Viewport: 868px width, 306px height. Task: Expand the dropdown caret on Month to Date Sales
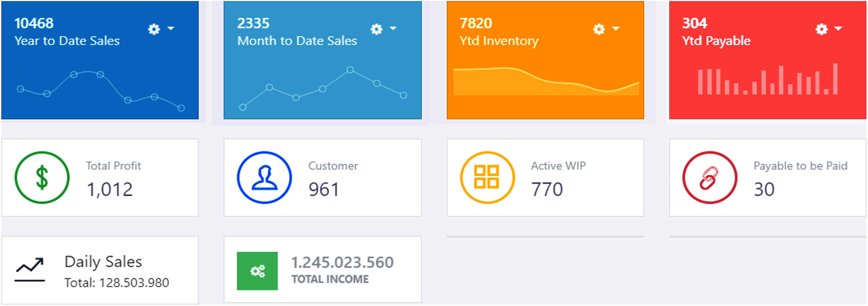coord(393,28)
